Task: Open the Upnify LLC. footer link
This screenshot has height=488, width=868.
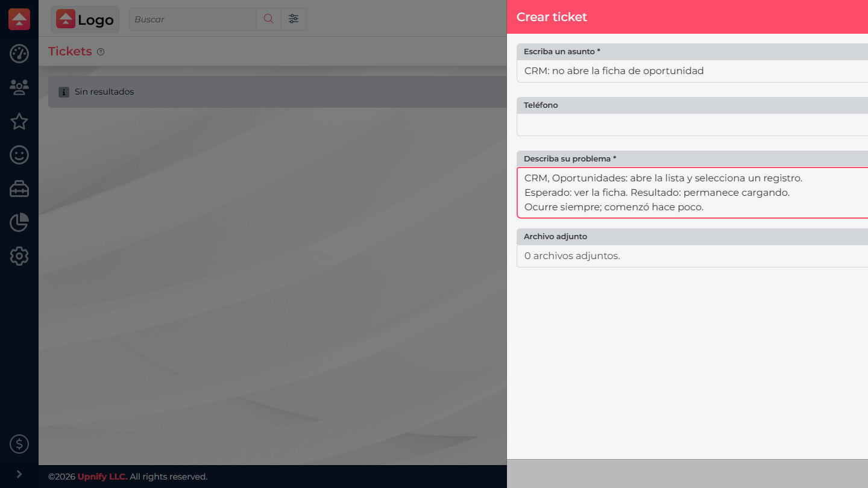Action: click(102, 477)
